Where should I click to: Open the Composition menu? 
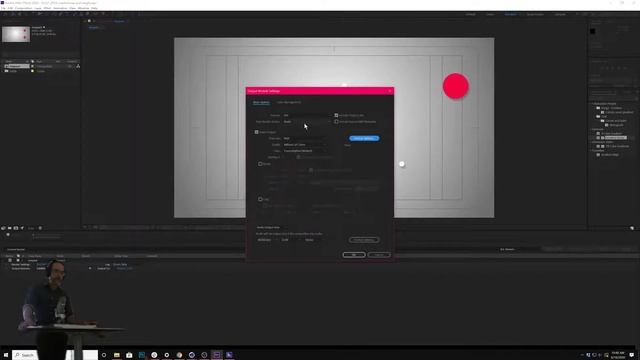(24, 8)
